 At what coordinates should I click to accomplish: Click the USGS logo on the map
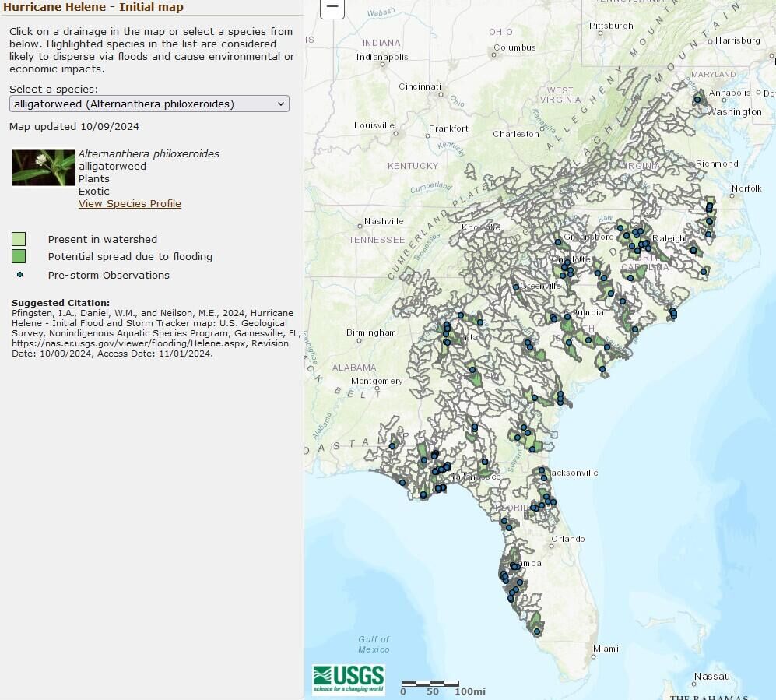point(348,677)
